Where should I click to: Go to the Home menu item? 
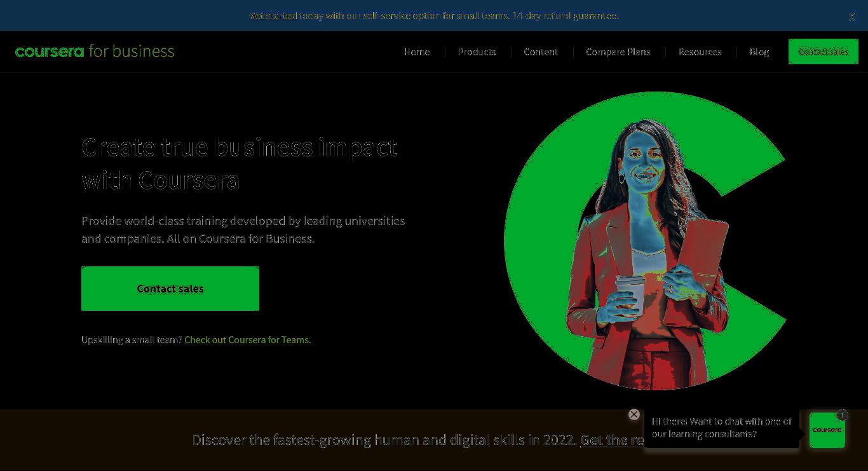417,51
